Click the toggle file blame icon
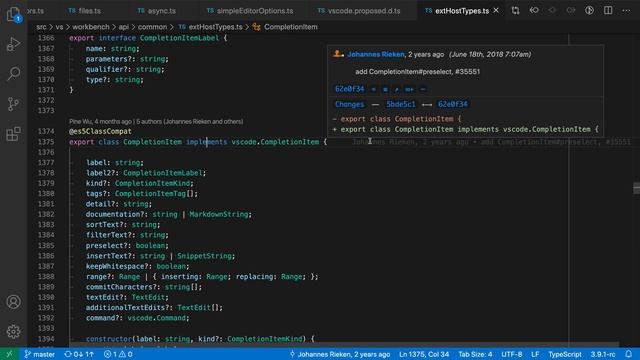 (x=589, y=11)
